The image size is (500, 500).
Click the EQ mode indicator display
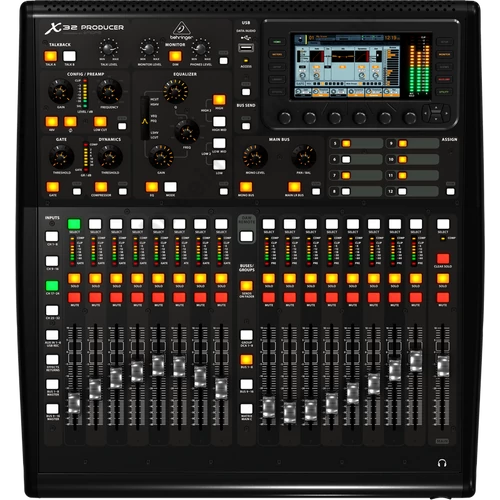click(x=145, y=118)
